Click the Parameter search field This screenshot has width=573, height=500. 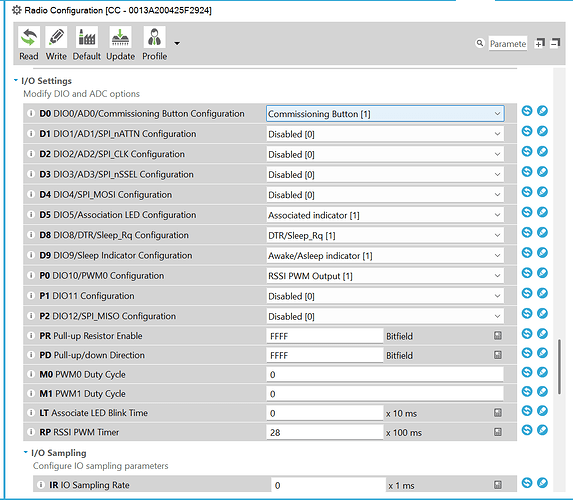508,43
